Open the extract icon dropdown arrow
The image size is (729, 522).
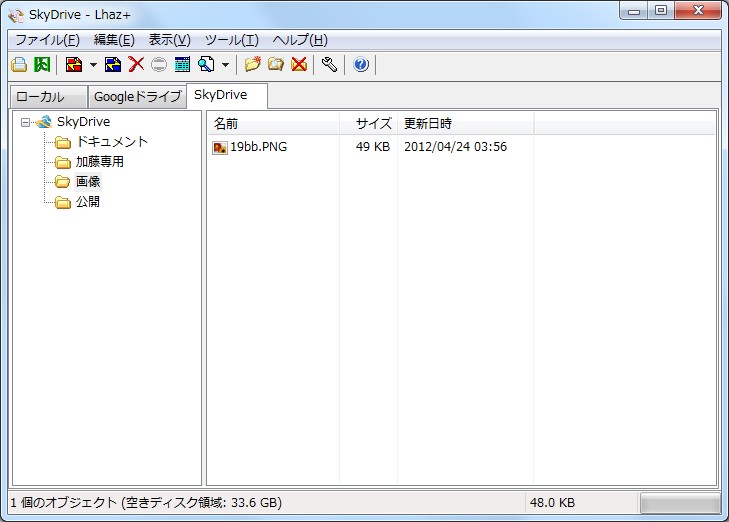coord(93,65)
